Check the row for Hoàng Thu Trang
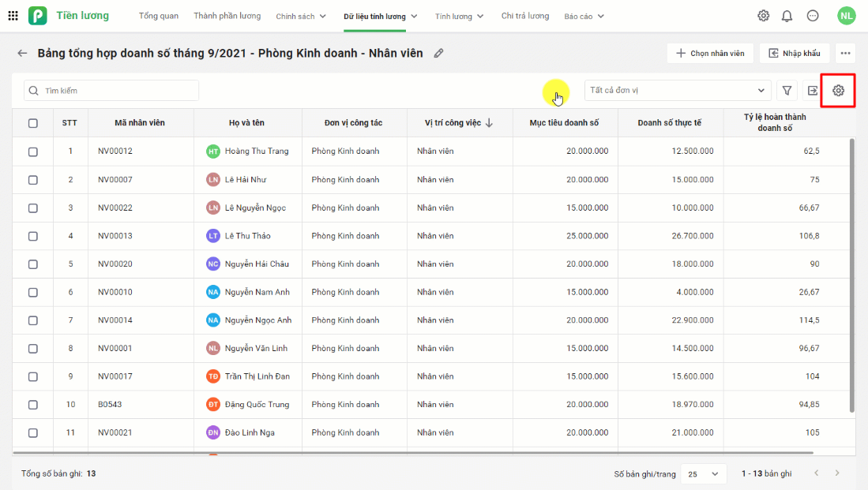868x490 pixels. point(33,151)
